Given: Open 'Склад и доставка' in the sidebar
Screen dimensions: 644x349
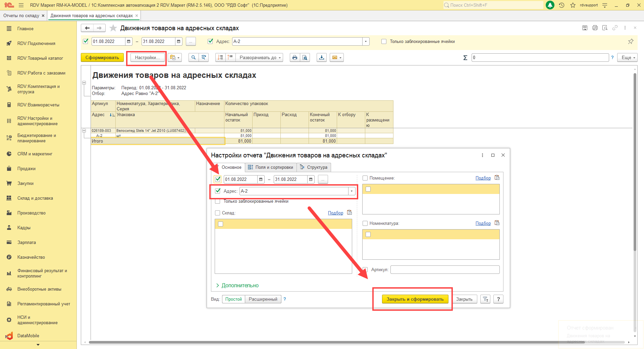Looking at the screenshot, I should coord(35,198).
